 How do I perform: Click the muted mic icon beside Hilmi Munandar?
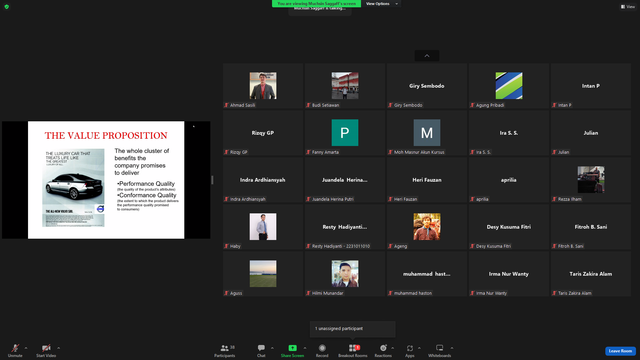tap(308, 293)
